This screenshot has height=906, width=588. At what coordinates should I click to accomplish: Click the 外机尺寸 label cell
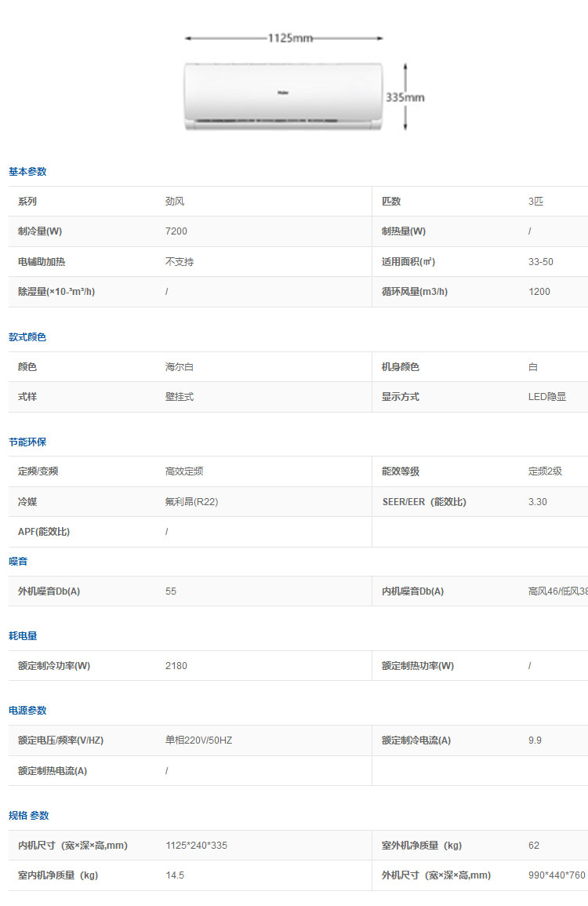click(436, 875)
